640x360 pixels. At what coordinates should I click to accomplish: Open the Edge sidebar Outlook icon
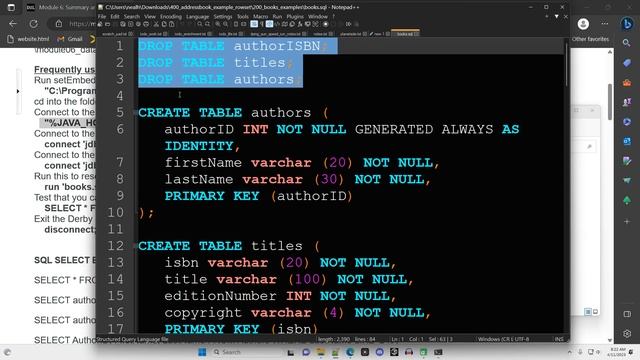[x=627, y=141]
